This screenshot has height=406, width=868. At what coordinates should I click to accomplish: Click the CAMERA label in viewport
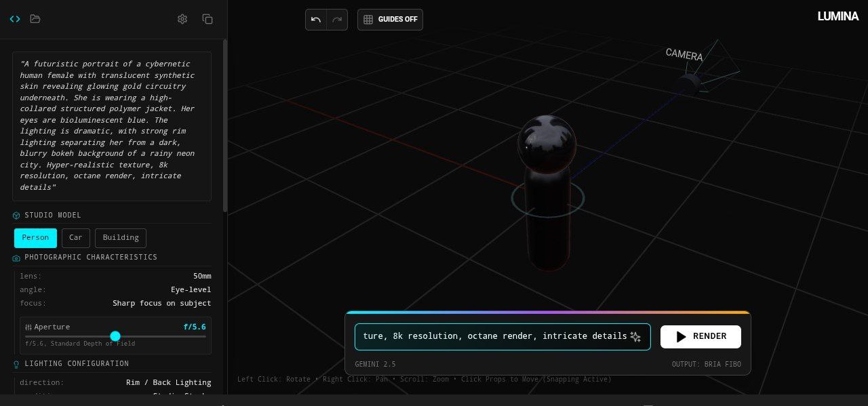(684, 54)
